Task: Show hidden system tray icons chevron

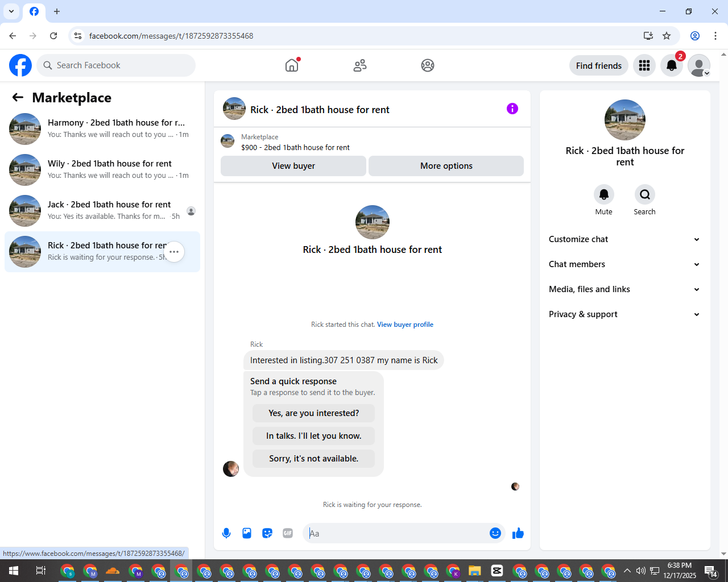Action: pyautogui.click(x=627, y=571)
